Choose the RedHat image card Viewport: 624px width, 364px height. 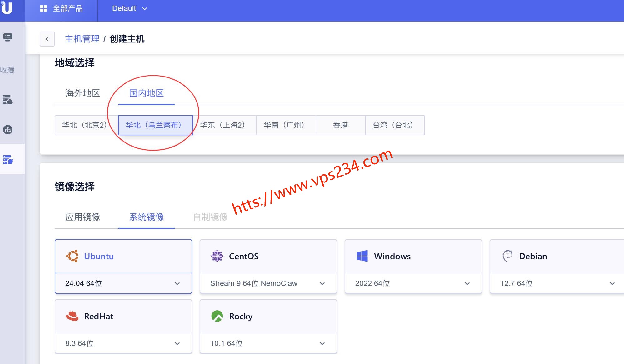click(x=123, y=316)
